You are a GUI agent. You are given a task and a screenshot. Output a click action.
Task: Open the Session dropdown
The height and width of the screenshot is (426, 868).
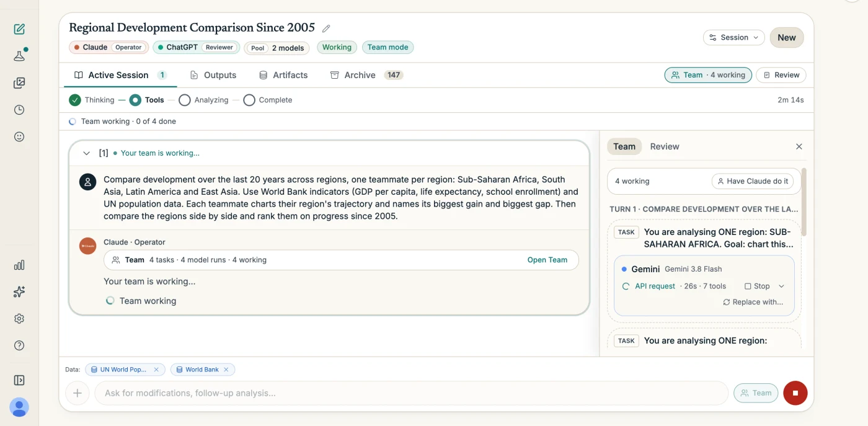734,38
